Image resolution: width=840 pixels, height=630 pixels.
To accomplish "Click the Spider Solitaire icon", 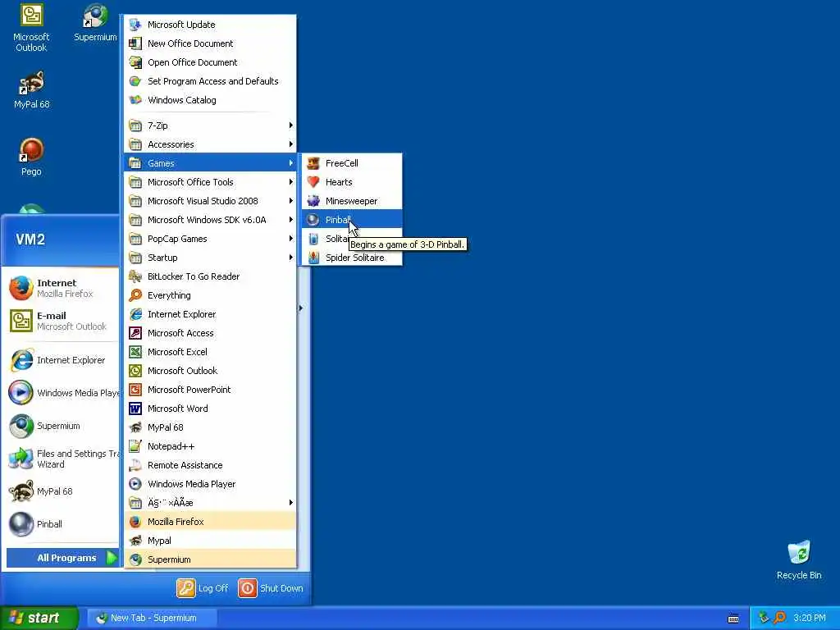I will point(313,258).
